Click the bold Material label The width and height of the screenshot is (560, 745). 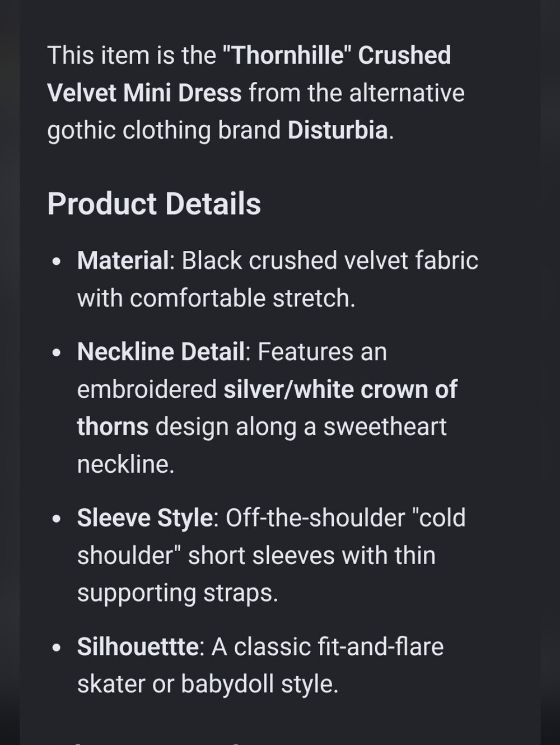click(123, 260)
